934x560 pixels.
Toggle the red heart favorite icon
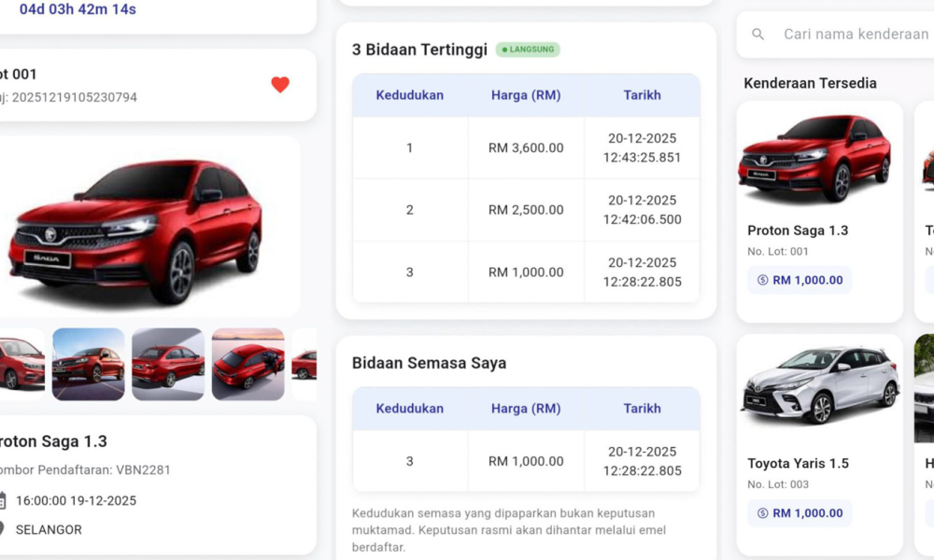[280, 85]
